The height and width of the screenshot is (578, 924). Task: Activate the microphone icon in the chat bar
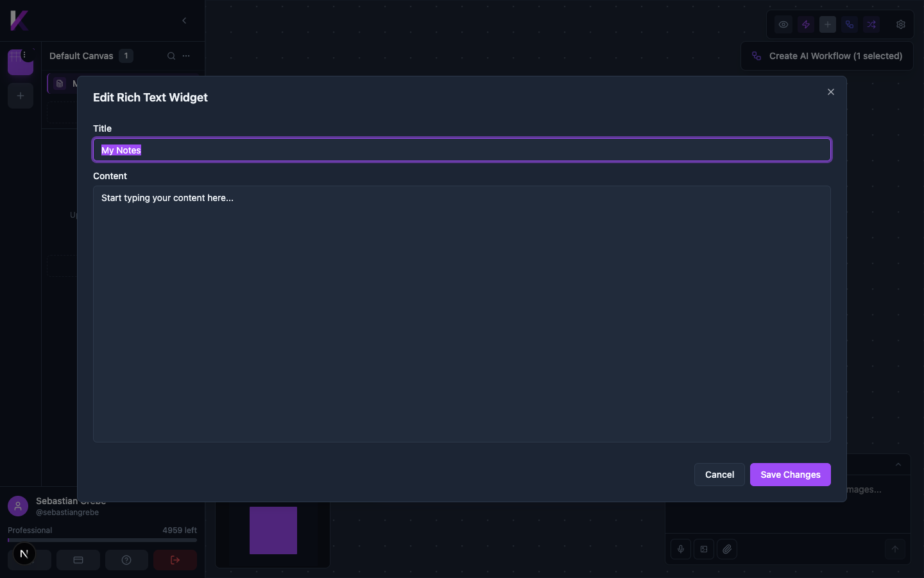[x=680, y=549]
